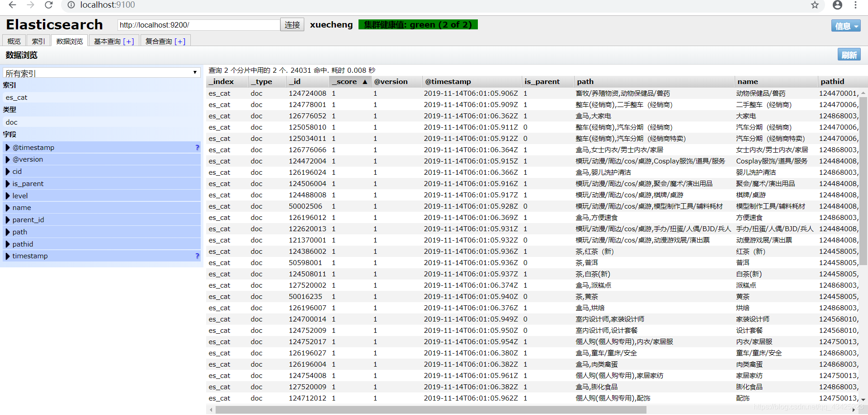Screen dimensions: 868x415
Task: Click the name cell 普洱
Action: 743,263
